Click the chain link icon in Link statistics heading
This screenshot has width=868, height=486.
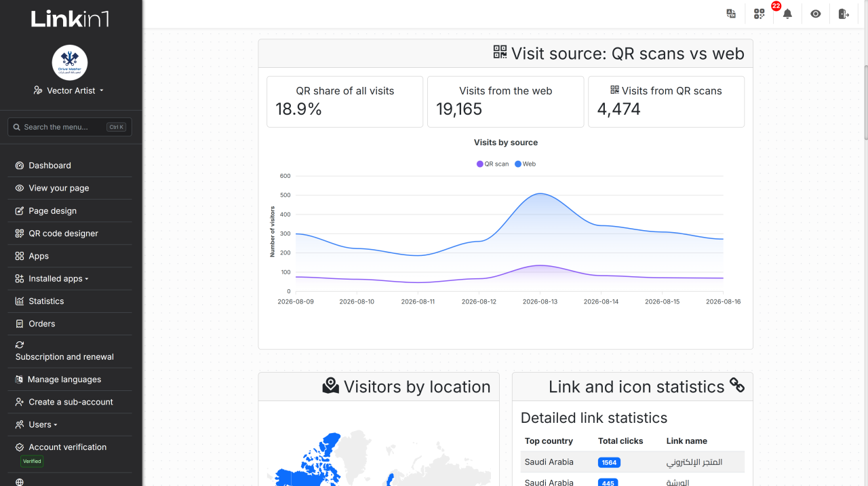pyautogui.click(x=737, y=386)
